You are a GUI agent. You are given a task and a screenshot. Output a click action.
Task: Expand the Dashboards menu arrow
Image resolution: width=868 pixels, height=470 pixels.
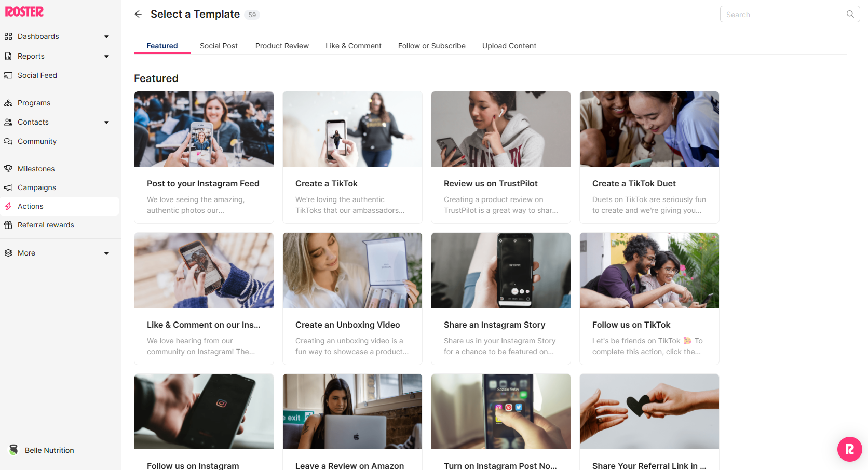click(106, 36)
